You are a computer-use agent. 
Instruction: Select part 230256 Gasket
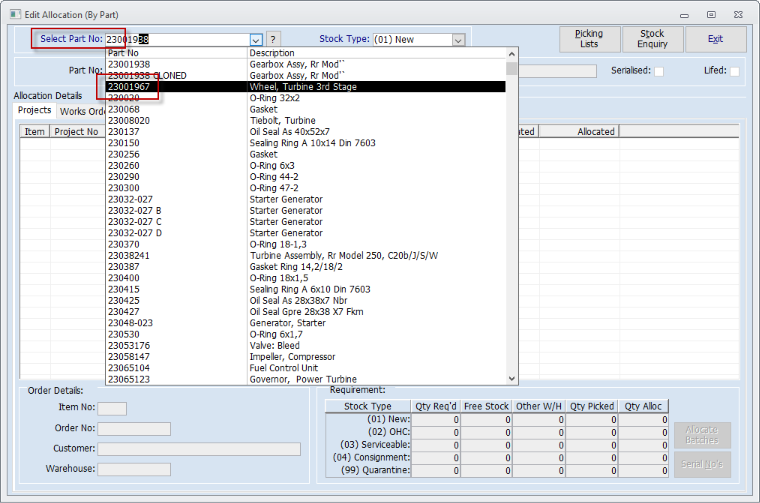[x=305, y=154]
